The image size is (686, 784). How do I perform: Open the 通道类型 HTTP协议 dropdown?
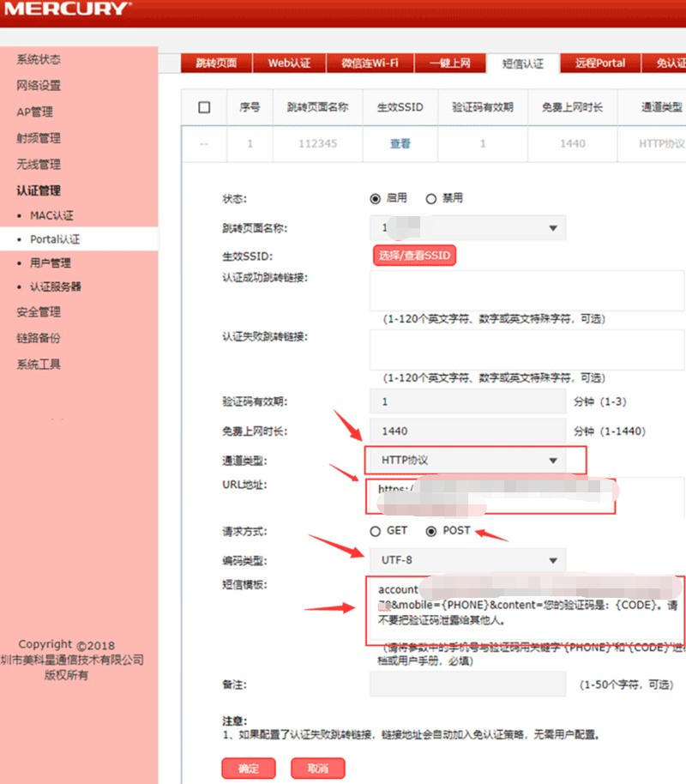click(468, 461)
